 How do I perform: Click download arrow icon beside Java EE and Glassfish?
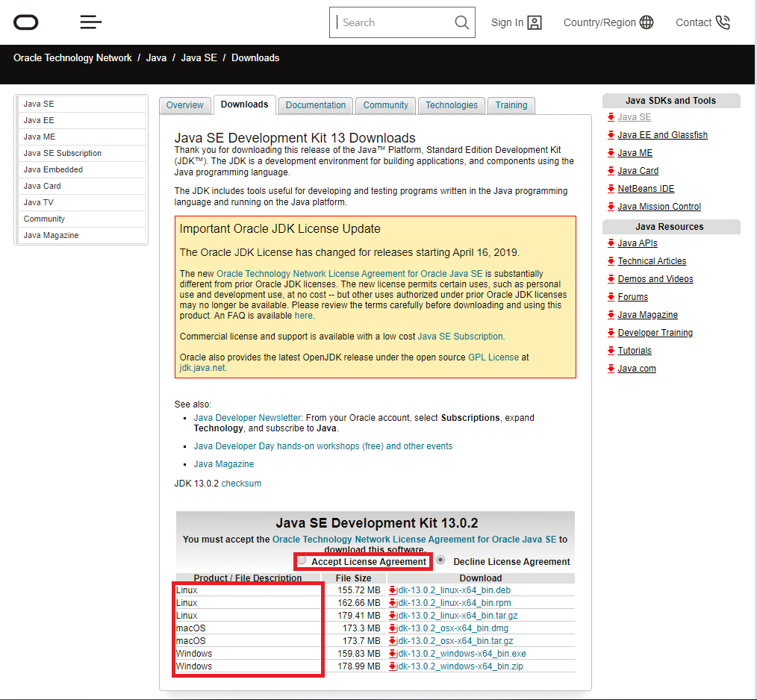click(611, 134)
